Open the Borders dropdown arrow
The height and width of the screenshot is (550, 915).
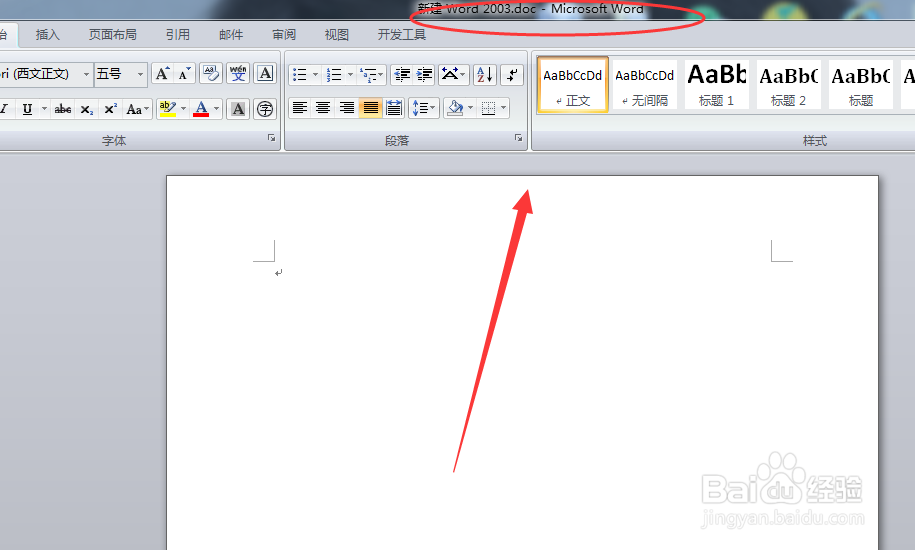503,108
